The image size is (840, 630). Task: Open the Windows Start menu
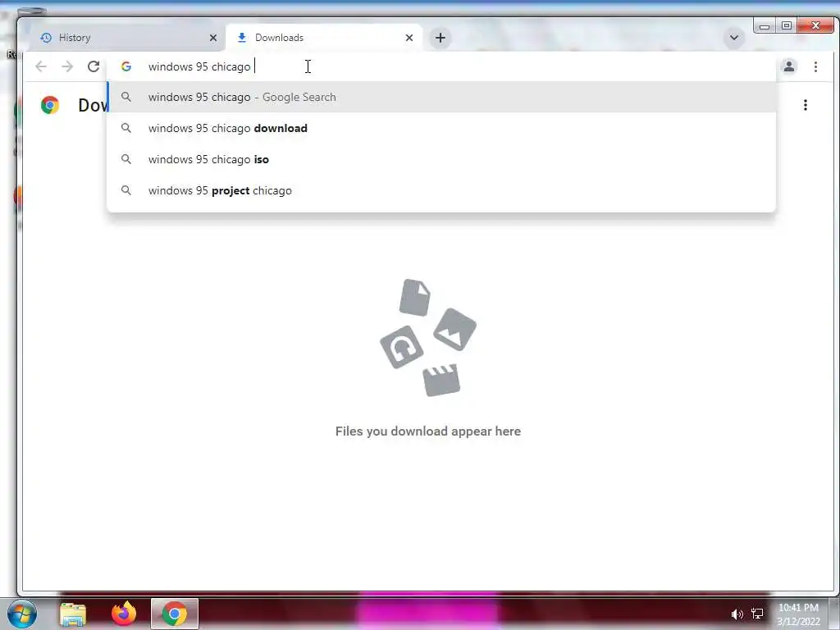(x=22, y=614)
